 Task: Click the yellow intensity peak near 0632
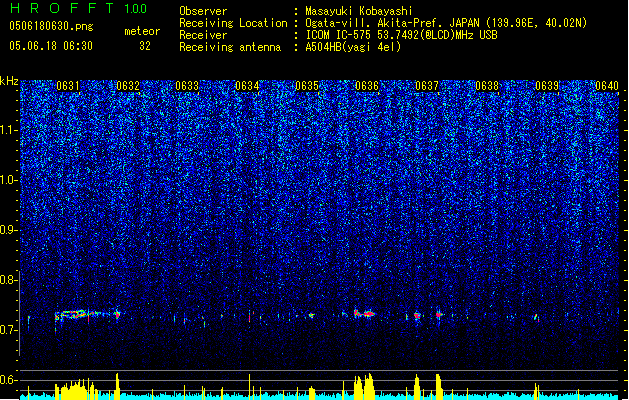(117, 386)
